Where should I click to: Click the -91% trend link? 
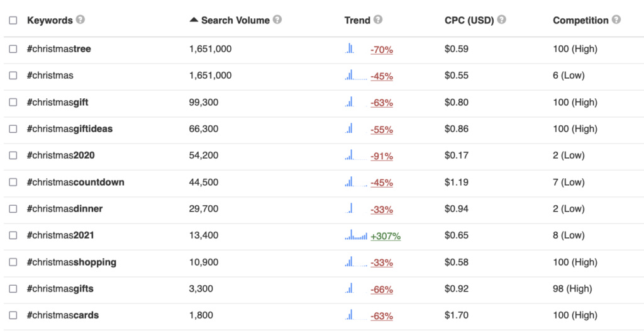tap(381, 155)
